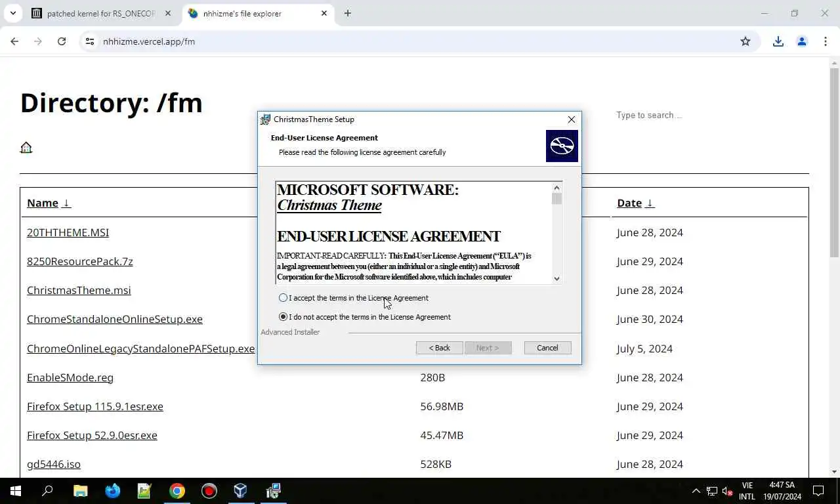840x504 pixels.
Task: Click the page scrollbar up arrow
Action: point(835,63)
